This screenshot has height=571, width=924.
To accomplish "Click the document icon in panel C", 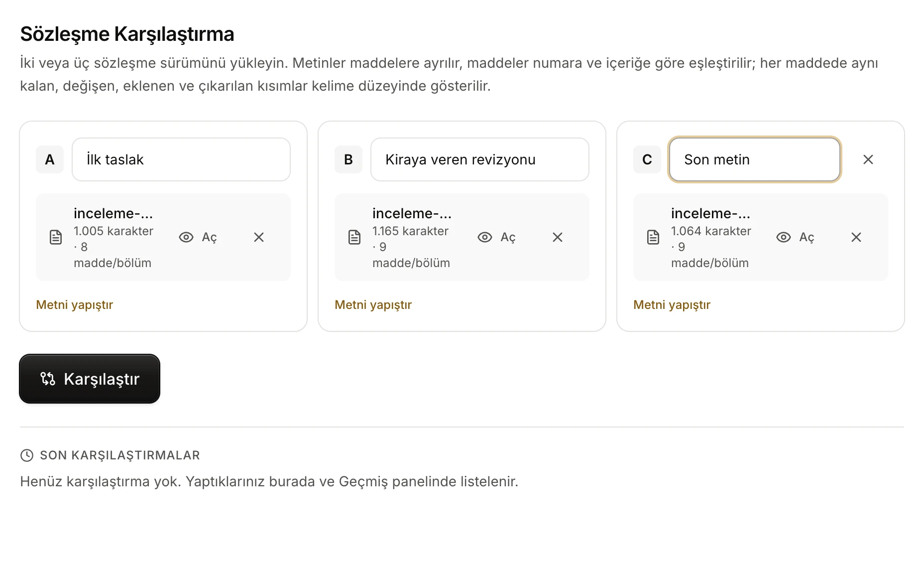I will [x=653, y=237].
